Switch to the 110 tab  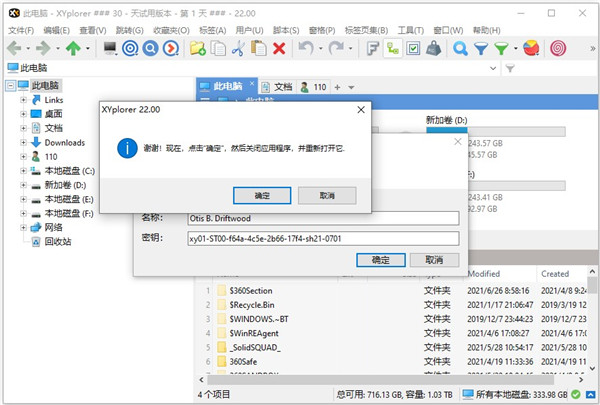pos(313,87)
